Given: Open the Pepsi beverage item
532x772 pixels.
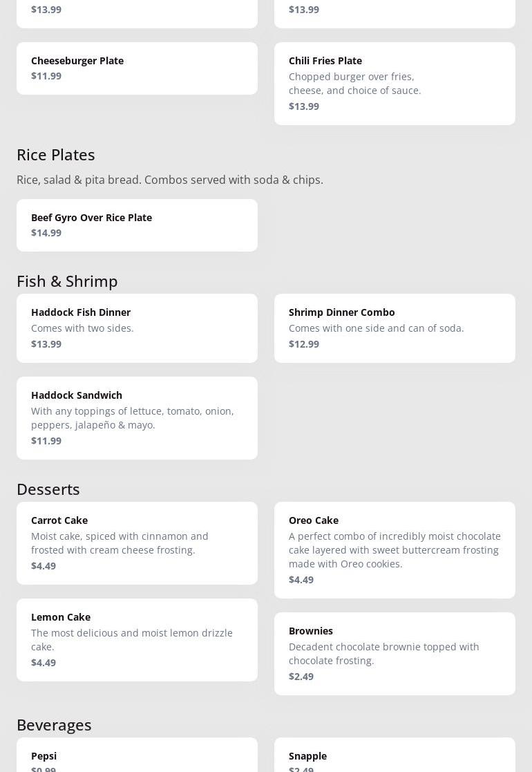Looking at the screenshot, I should pyautogui.click(x=137, y=756).
